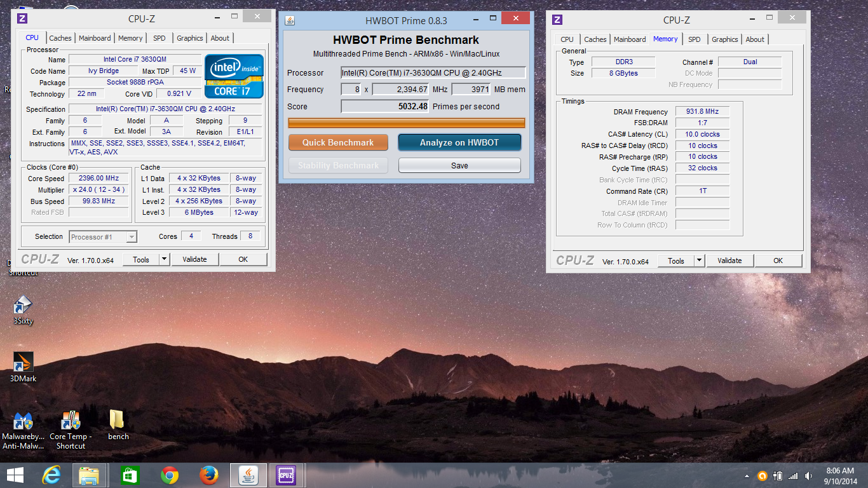The height and width of the screenshot is (488, 868).
Task: Click the Avast tray icon
Action: [763, 476]
